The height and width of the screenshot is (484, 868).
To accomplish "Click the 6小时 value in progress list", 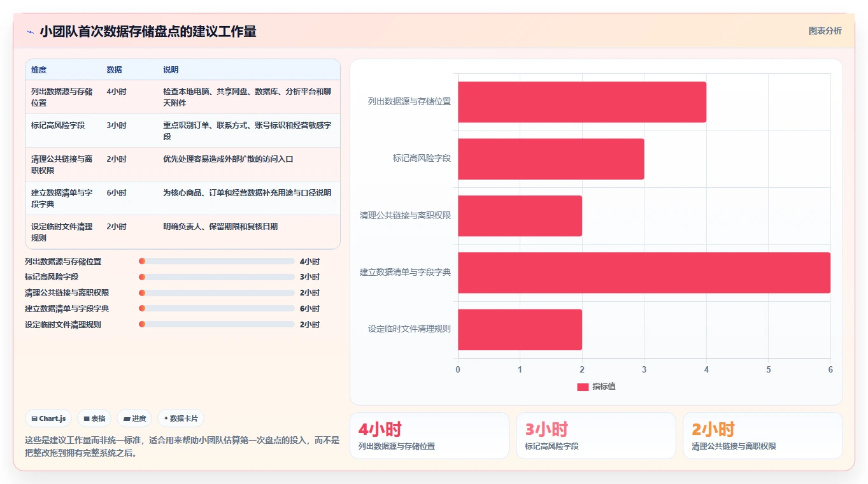I will (309, 309).
